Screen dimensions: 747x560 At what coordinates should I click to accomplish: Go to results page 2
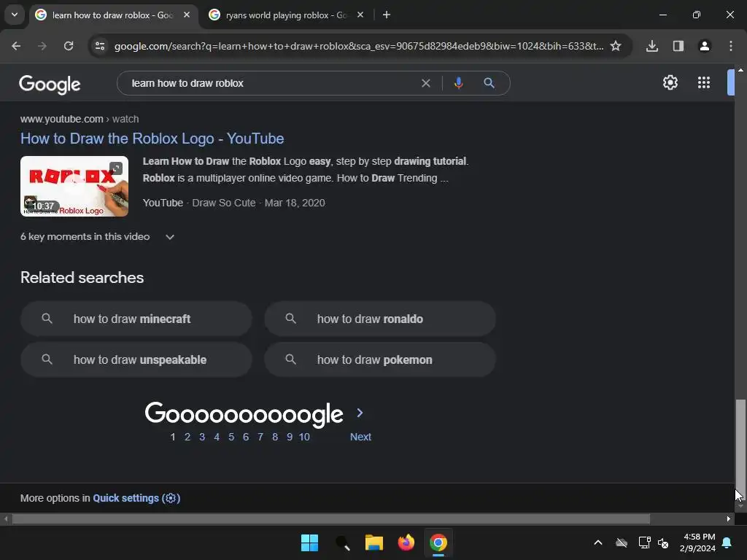pos(187,437)
